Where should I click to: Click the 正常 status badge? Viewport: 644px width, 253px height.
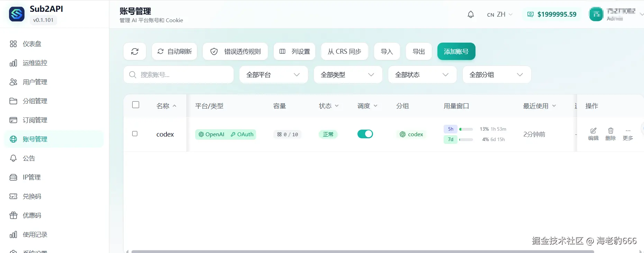tap(328, 134)
